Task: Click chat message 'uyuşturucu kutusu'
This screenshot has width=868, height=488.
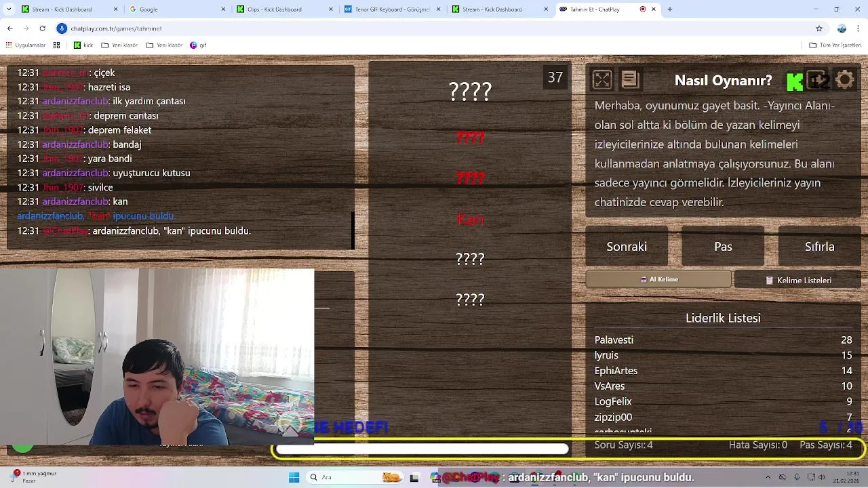Action: coord(151,173)
